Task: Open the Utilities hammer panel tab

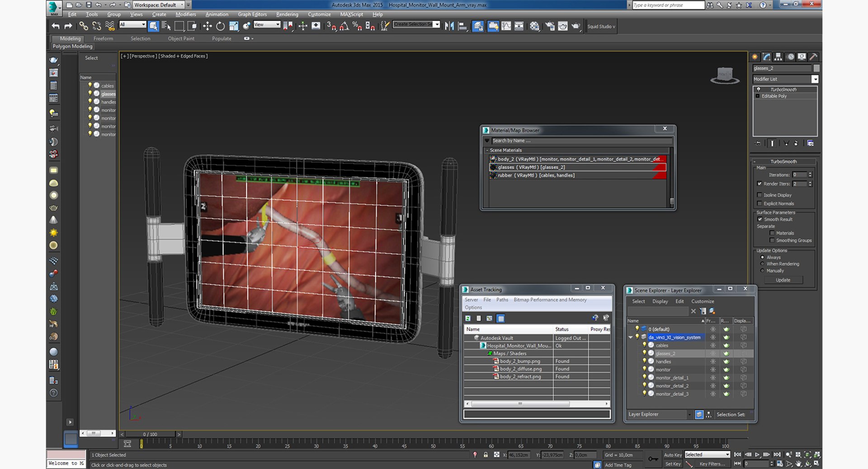Action: 813,57
